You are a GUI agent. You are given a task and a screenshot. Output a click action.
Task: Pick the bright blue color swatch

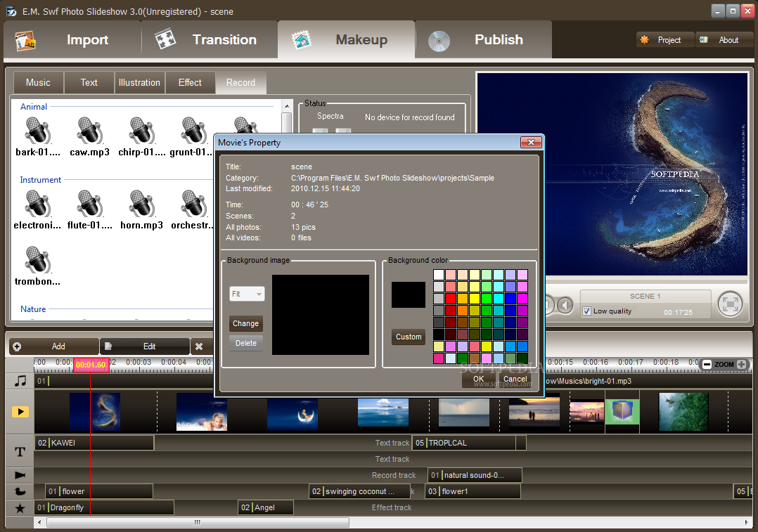coord(510,299)
